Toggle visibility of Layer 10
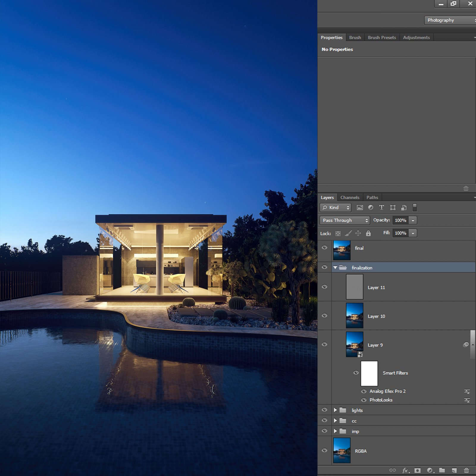Screen dimensions: 476x476 (325, 316)
